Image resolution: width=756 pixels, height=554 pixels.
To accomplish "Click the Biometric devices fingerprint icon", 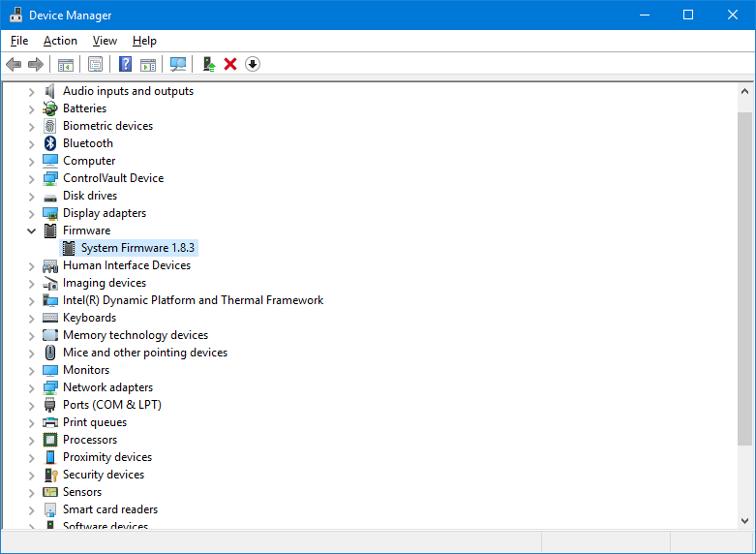I will 50,126.
